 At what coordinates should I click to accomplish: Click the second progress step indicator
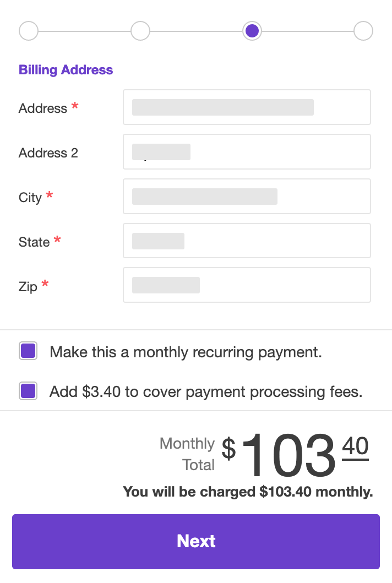click(140, 31)
